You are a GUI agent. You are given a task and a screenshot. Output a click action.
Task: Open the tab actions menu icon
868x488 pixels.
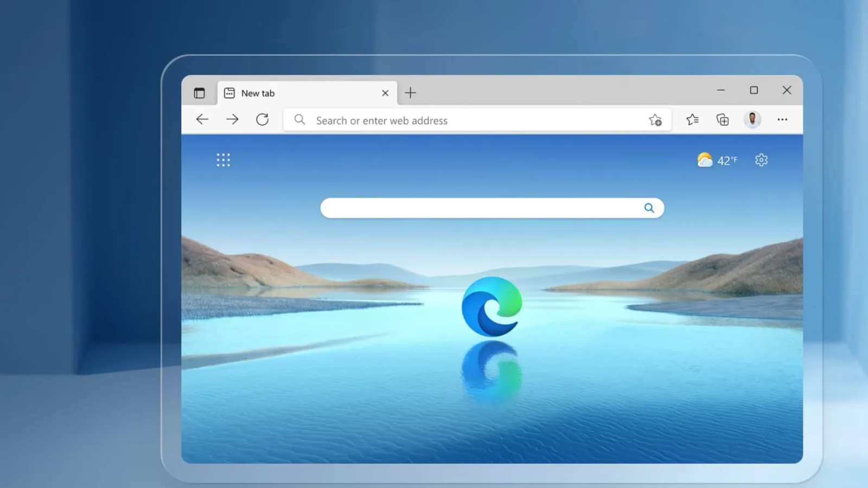tap(200, 93)
